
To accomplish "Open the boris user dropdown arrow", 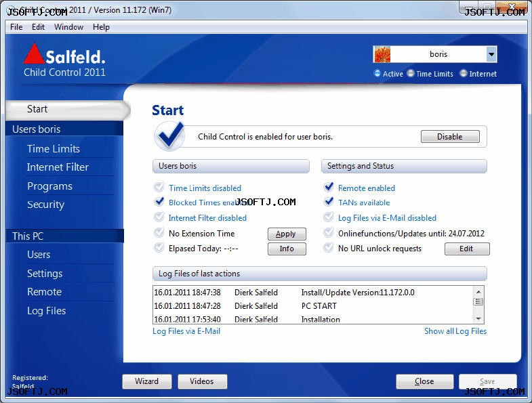I will (491, 54).
